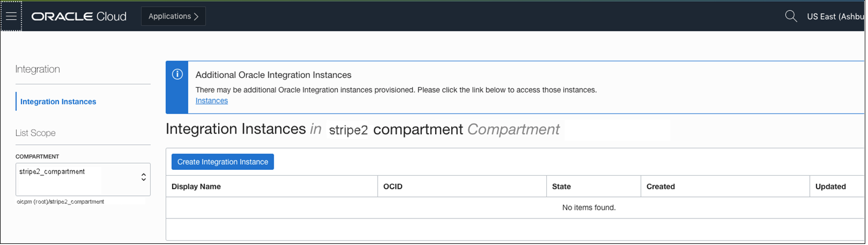
Task: Click the Display Name column header
Action: [196, 187]
